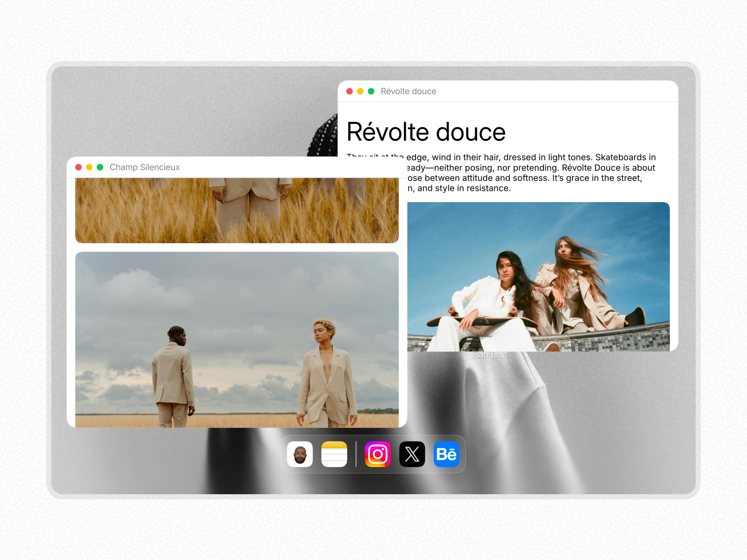
Task: Click the Révolte douce title bar label
Action: click(409, 91)
